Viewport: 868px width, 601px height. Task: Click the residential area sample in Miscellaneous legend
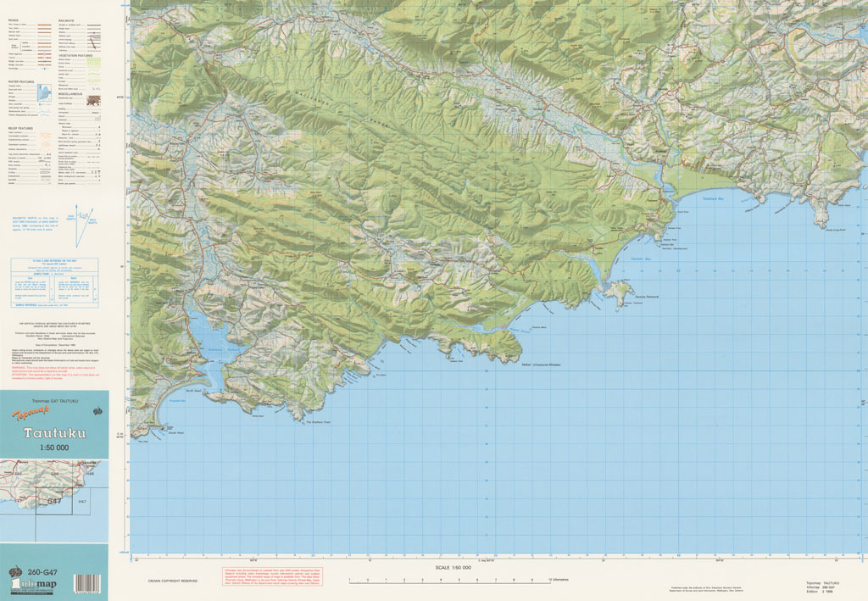(x=93, y=99)
